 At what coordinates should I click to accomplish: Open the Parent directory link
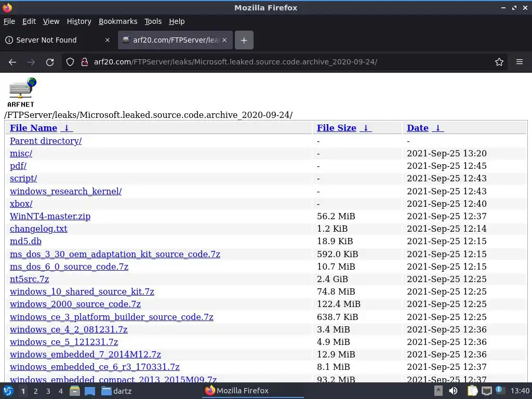[x=46, y=141]
